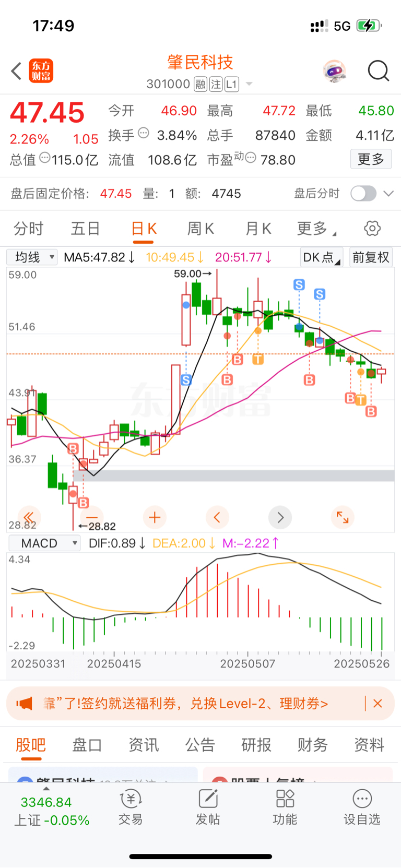Tap the topmost blue S signal marker

[x=299, y=284]
